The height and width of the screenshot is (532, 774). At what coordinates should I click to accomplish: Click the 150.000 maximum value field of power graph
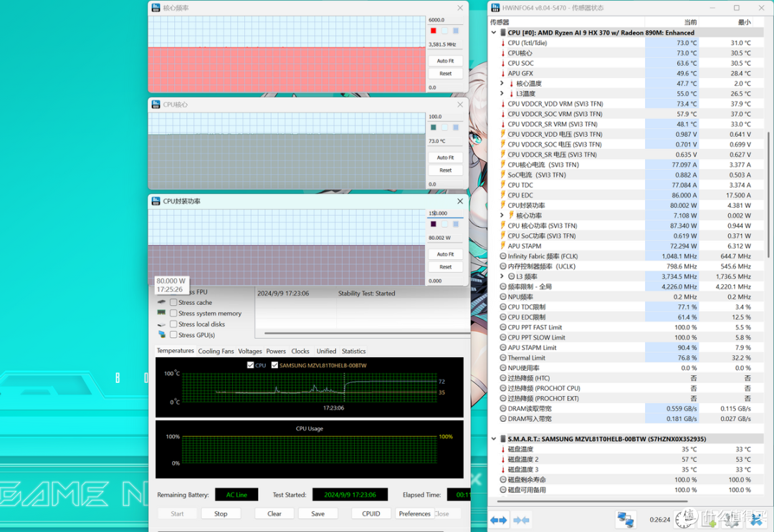point(445,213)
